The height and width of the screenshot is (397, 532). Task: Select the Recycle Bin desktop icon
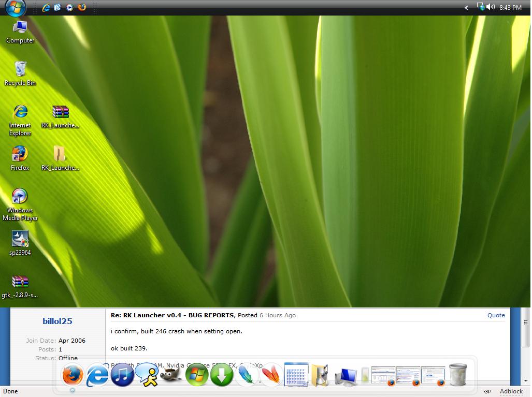(x=20, y=73)
